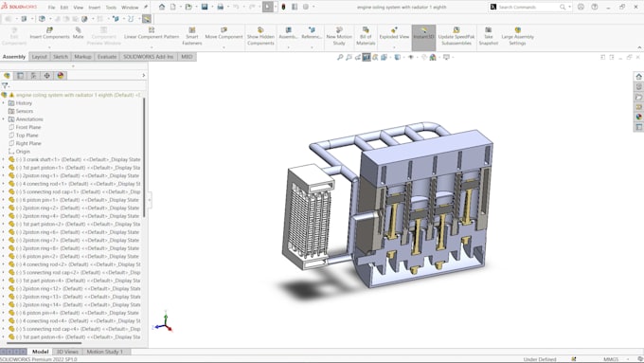Switch to the Evaluate tab
Screen dimensions: 644x363
click(x=107, y=57)
